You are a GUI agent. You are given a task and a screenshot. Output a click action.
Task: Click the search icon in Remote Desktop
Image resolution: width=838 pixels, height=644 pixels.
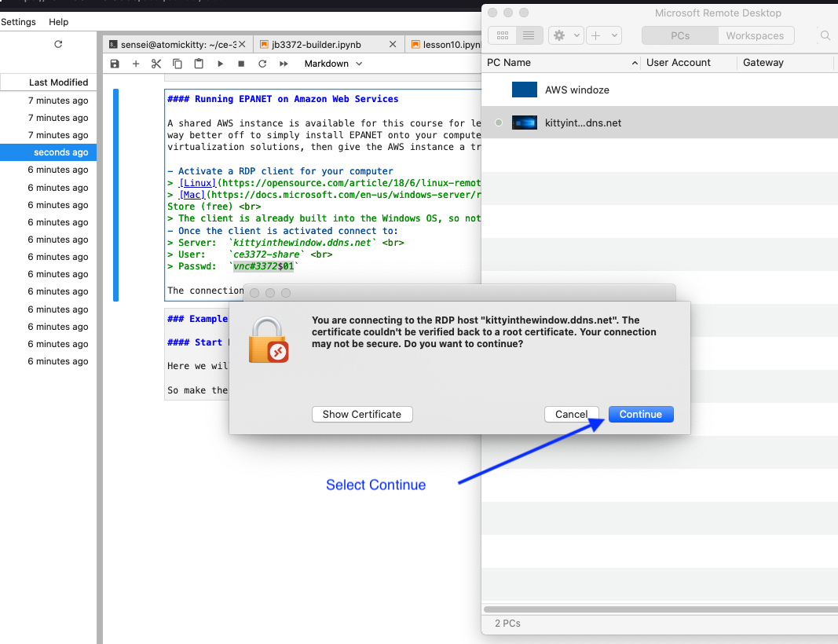[x=825, y=36]
